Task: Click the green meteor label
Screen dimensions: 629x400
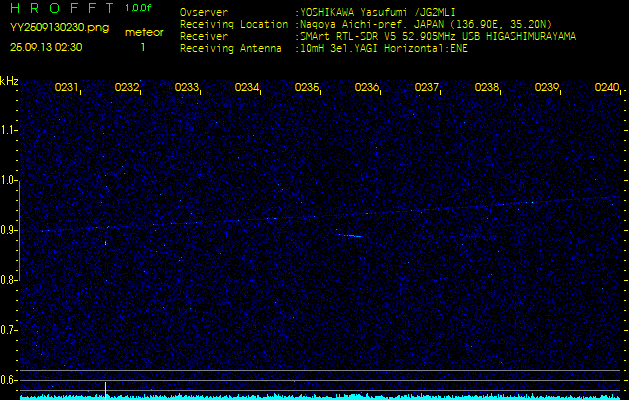Action: click(144, 32)
